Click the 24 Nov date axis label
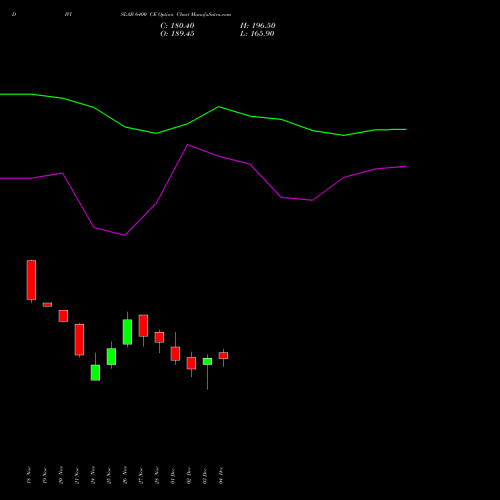This screenshot has height=500, width=500. 93,475
